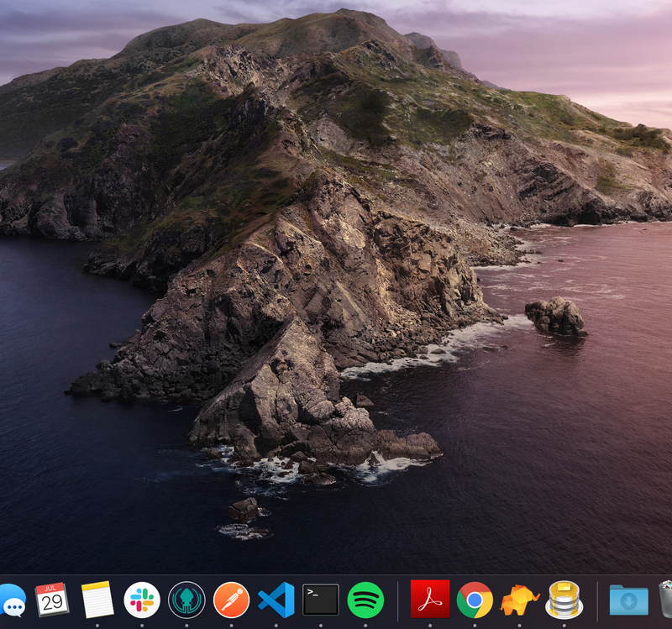This screenshot has height=629, width=672.
Task: Launch GitKraken from the Dock
Action: click(x=186, y=600)
